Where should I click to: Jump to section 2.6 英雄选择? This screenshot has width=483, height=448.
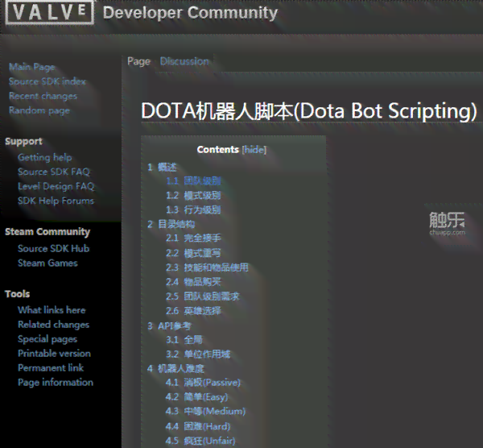click(x=193, y=311)
